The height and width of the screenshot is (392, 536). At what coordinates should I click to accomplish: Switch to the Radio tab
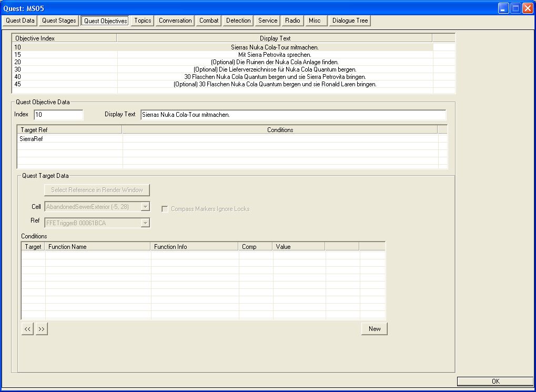click(x=292, y=21)
